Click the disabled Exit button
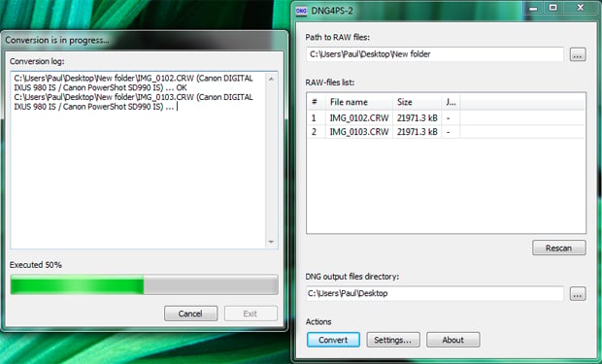Viewport: 602px width, 364px height. [251, 314]
